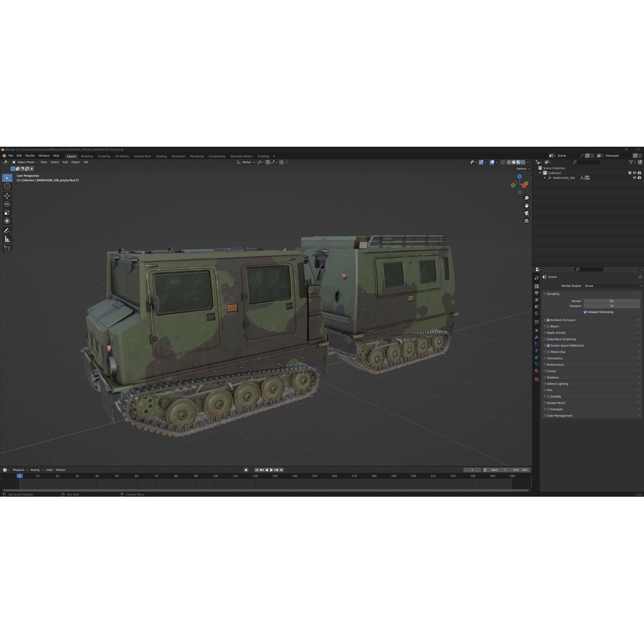
Task: Open the viewport Add menu
Action: (65, 162)
